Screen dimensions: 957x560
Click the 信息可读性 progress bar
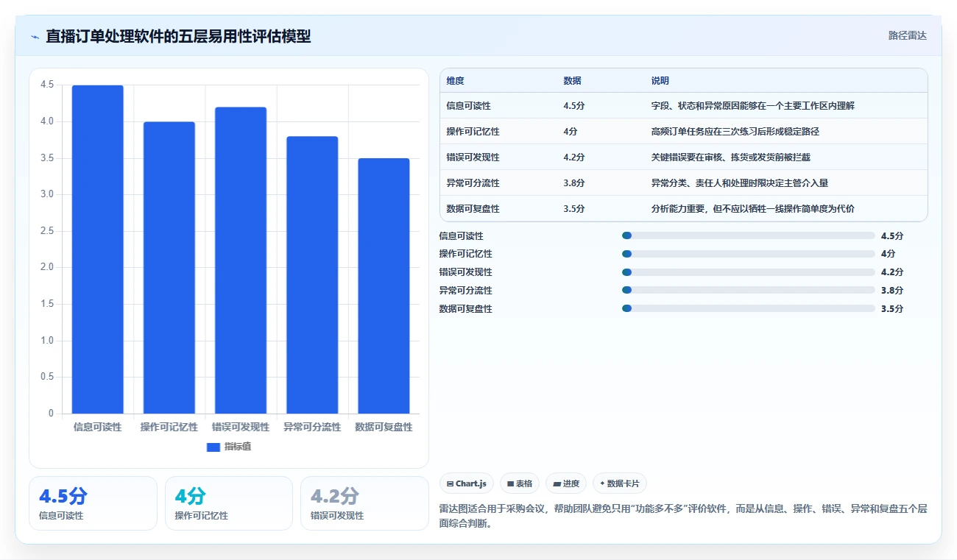pos(748,235)
